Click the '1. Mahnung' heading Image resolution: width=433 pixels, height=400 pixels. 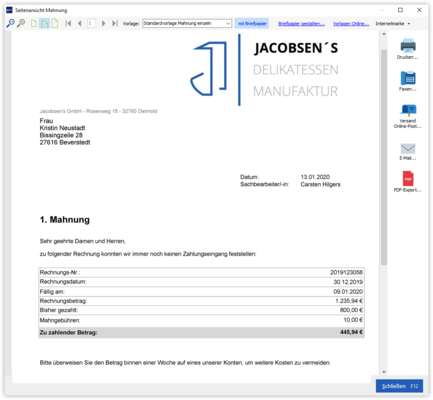(65, 220)
